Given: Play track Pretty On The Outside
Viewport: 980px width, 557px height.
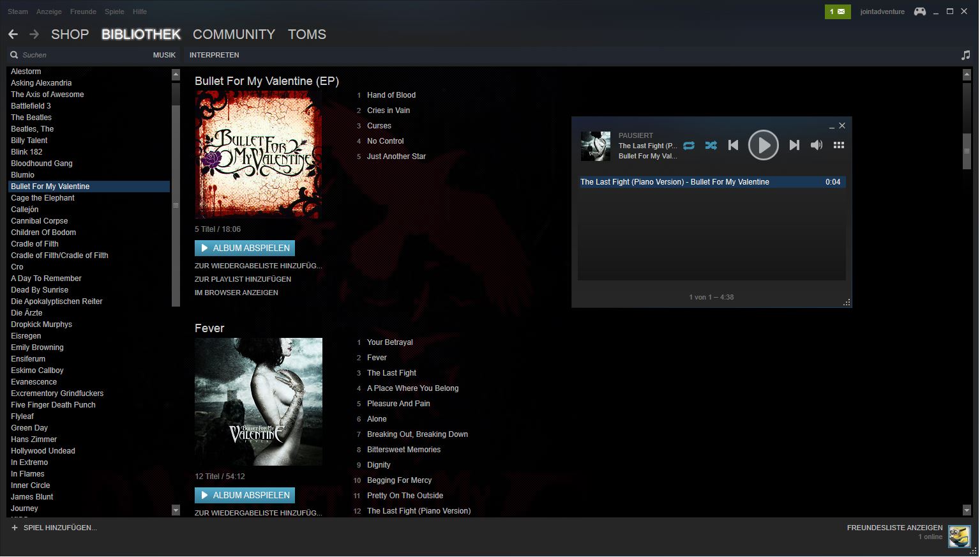Looking at the screenshot, I should click(x=405, y=496).
